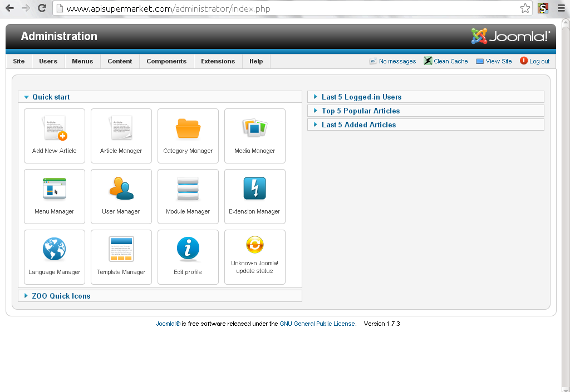570x392 pixels.
Task: Click the No messages link
Action: [x=397, y=61]
